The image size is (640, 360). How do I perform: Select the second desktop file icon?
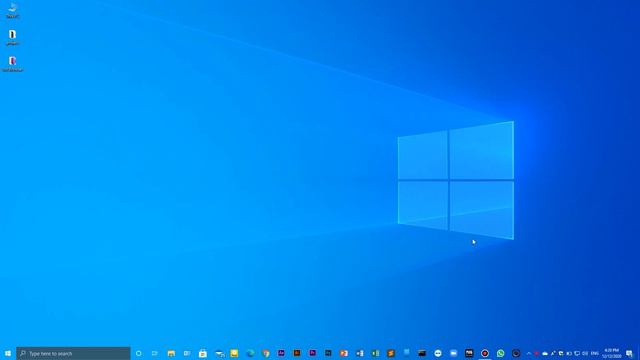coord(13,37)
